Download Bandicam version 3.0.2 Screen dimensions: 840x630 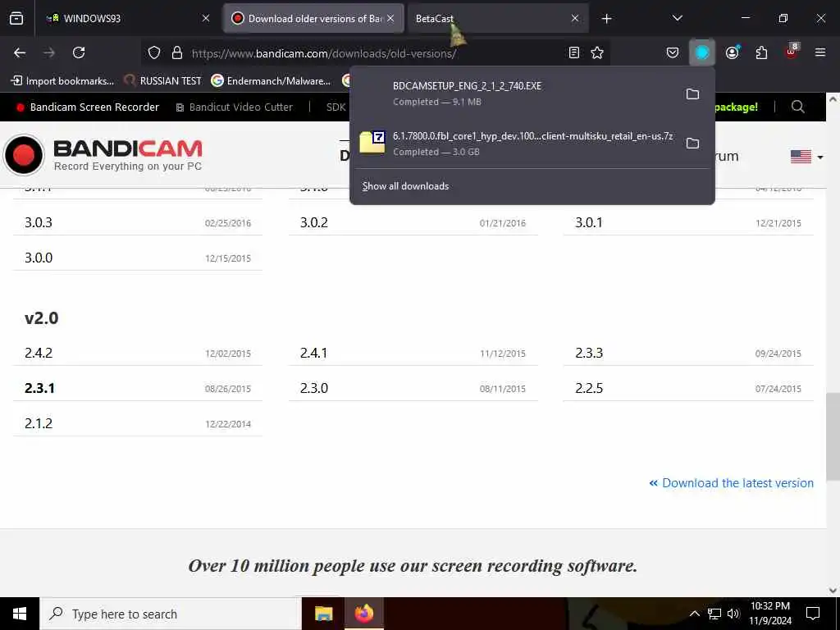click(x=314, y=222)
